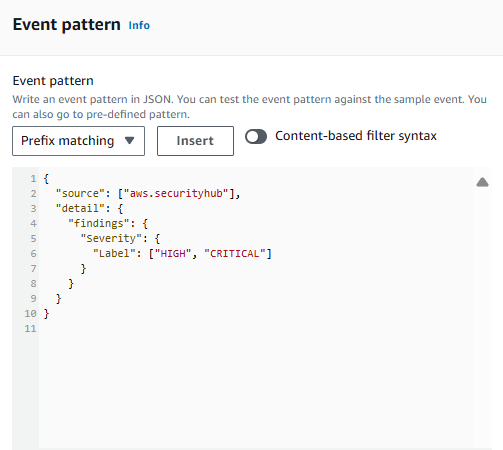
Task: Click the "CRITICAL" value in the array
Action: click(x=235, y=254)
